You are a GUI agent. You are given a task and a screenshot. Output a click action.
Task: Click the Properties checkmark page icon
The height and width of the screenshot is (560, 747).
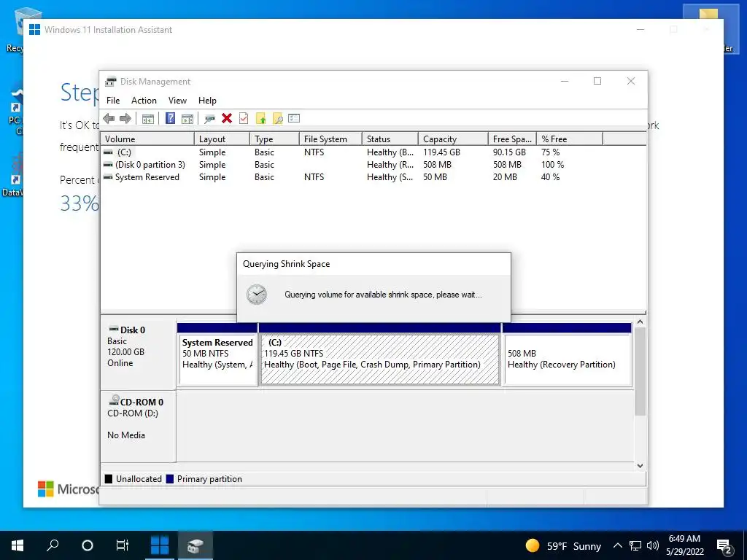coord(244,118)
